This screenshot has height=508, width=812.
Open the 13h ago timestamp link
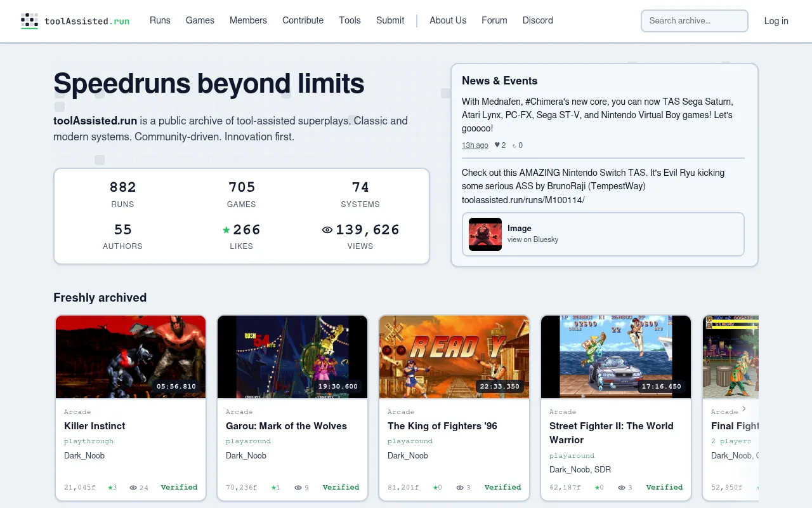coord(475,145)
